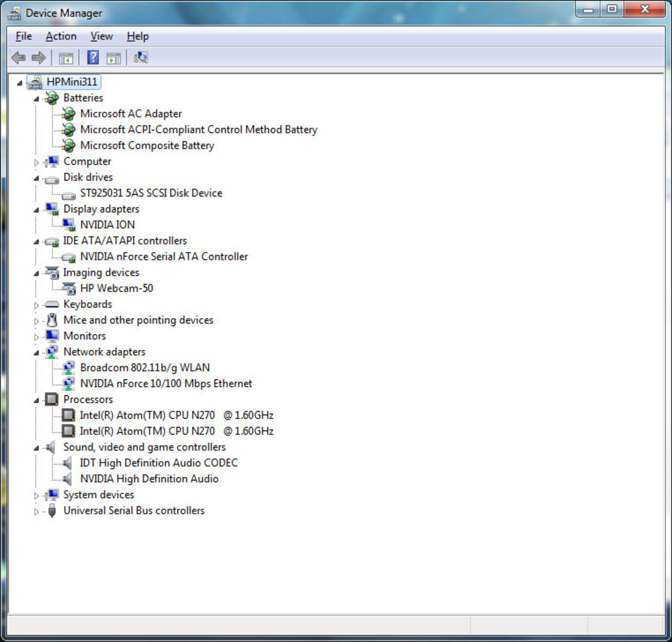The width and height of the screenshot is (672, 642).
Task: Open the File menu
Action: tap(24, 36)
